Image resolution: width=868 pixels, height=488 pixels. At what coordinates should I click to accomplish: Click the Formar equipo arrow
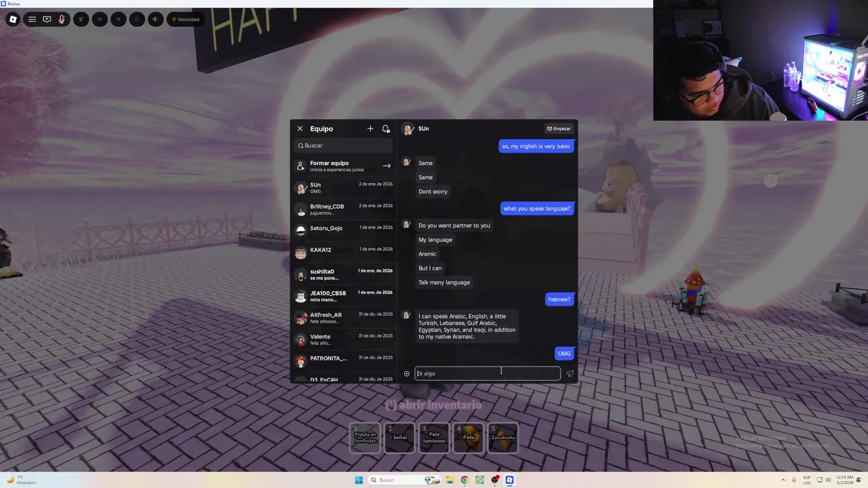[387, 165]
